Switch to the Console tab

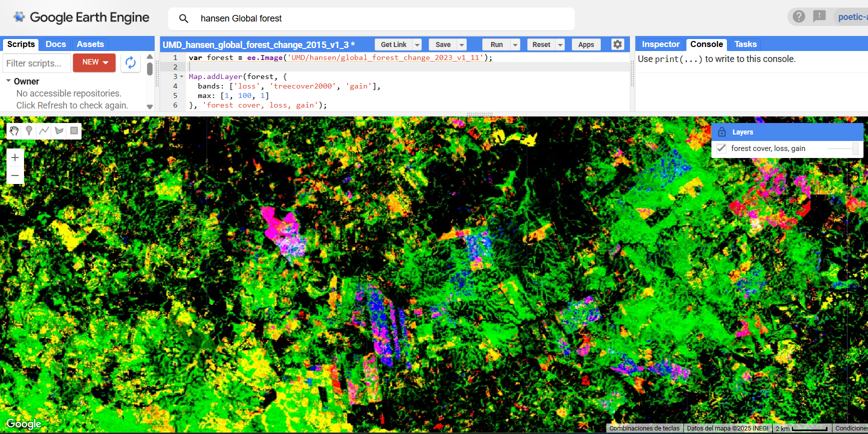tap(706, 44)
